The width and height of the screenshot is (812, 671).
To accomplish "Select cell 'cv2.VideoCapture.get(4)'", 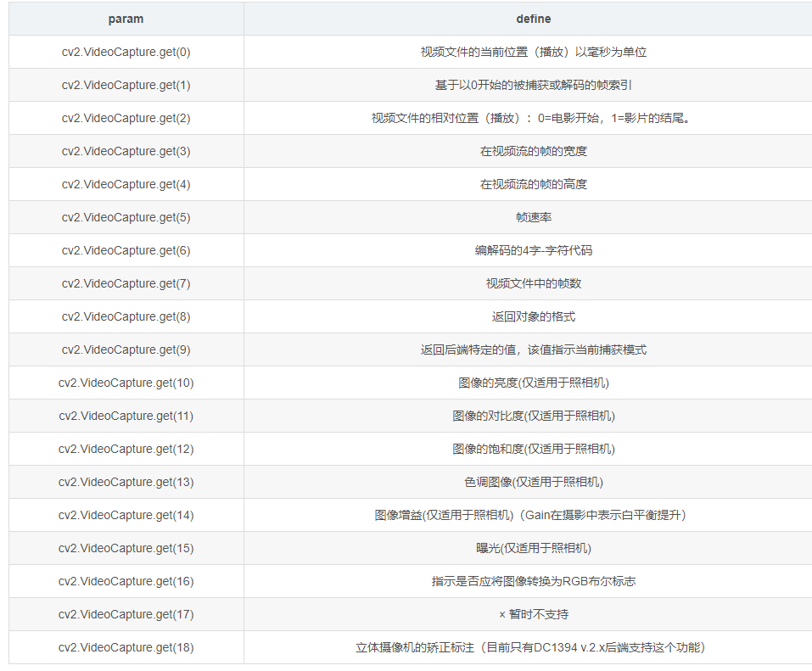I will [126, 185].
